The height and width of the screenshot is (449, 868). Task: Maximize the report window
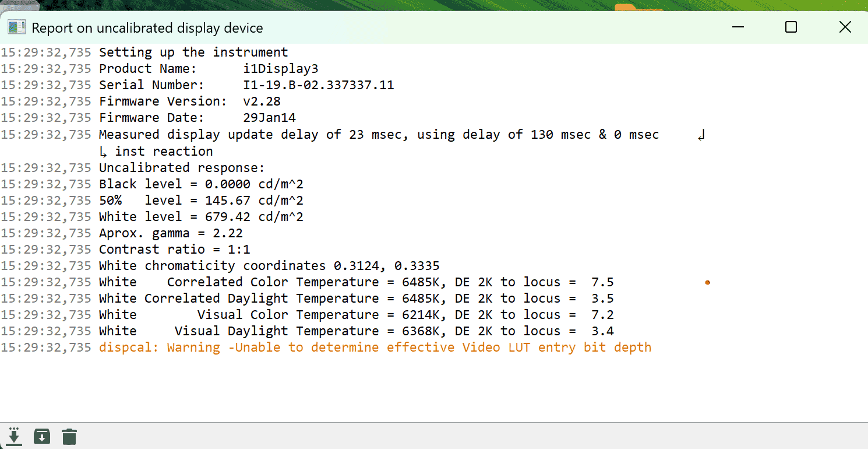pos(791,27)
